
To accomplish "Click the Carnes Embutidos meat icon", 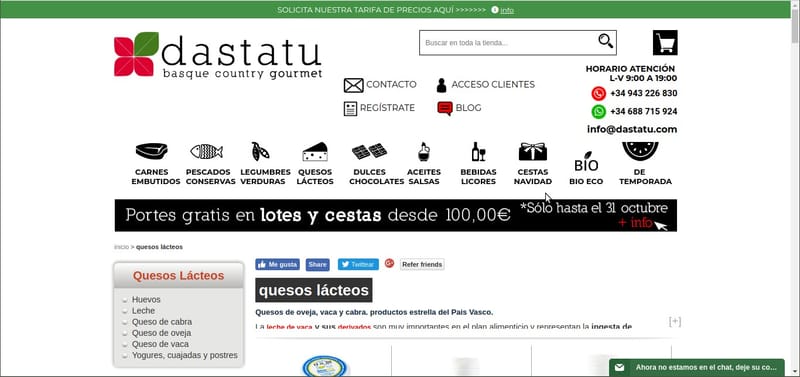I will pyautogui.click(x=152, y=151).
